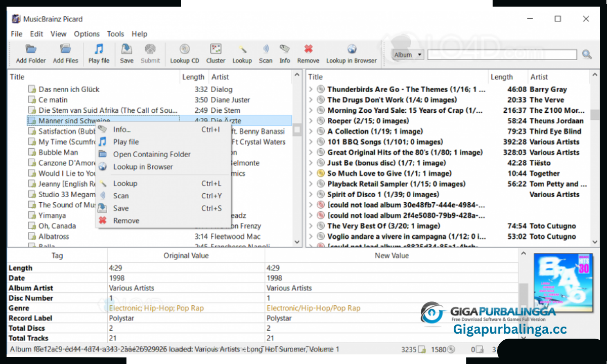Viewport: 607px width, 364px height.
Task: Click the Scan toolbar icon
Action: (x=266, y=49)
